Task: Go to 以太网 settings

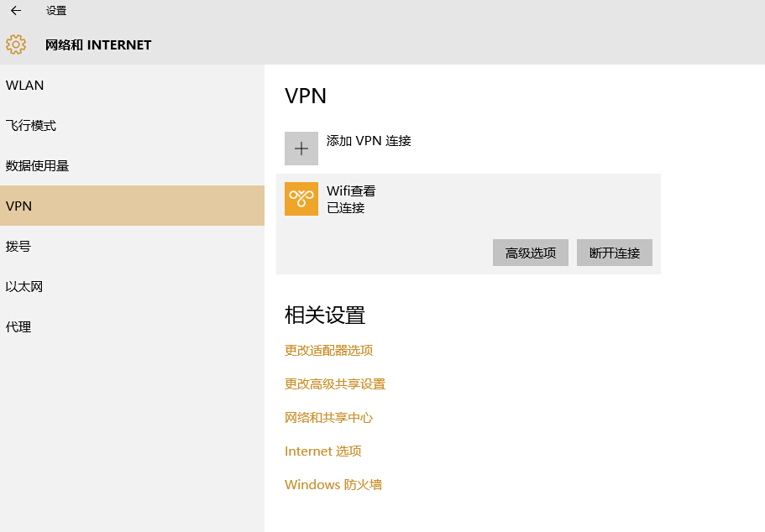Action: tap(132, 286)
